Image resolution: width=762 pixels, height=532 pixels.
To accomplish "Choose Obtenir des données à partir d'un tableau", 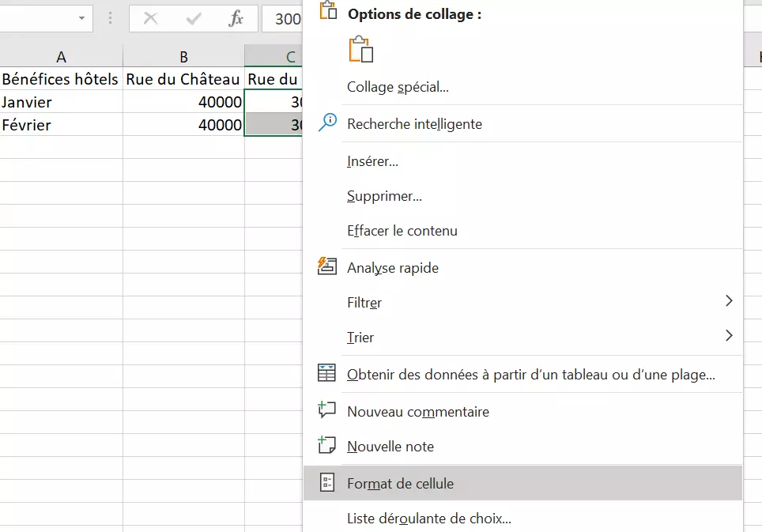I will point(522,375).
